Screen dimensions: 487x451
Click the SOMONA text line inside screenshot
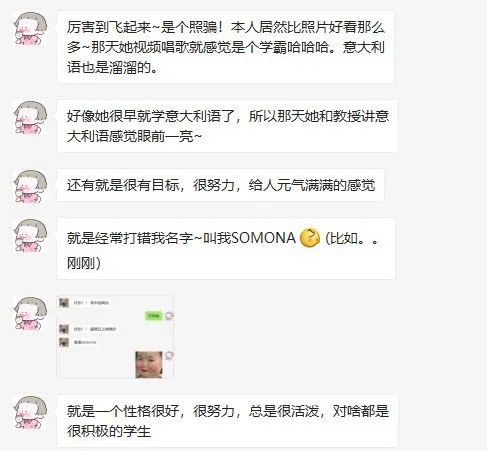point(85,342)
